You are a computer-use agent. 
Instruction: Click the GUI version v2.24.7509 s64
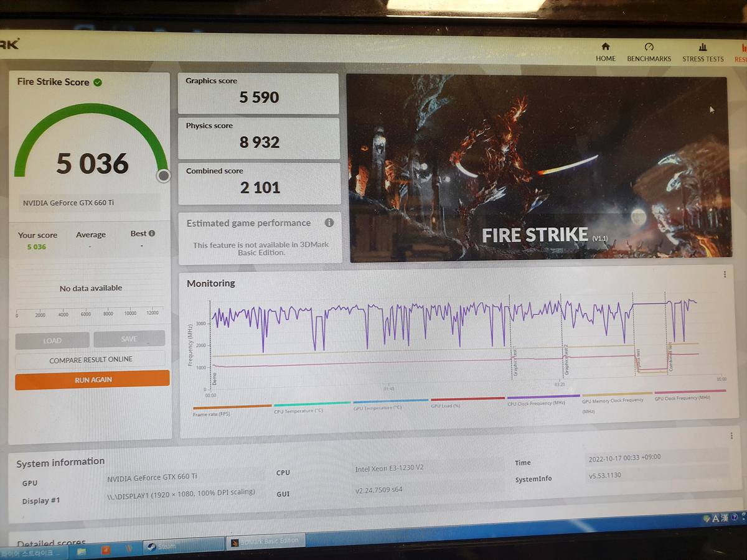pos(378,490)
